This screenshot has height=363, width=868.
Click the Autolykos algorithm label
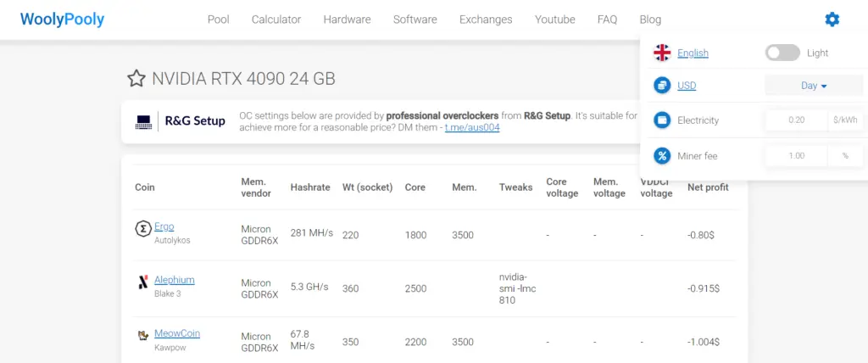point(172,240)
